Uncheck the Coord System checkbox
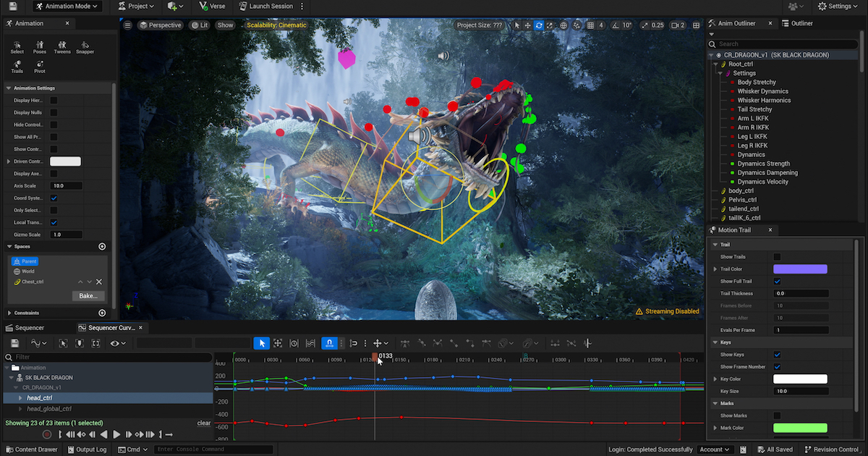This screenshot has width=868, height=456. point(54,198)
